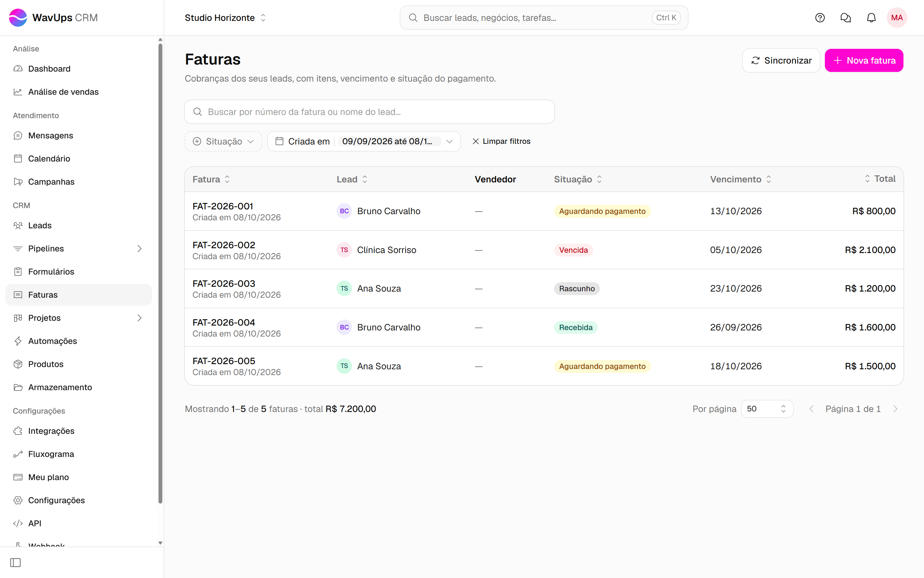The width and height of the screenshot is (924, 578).
Task: Click Limpar filtros
Action: (501, 141)
